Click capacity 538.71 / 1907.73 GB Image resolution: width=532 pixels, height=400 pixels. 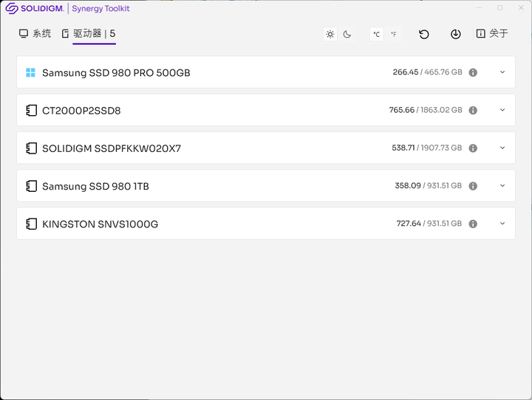(x=427, y=148)
